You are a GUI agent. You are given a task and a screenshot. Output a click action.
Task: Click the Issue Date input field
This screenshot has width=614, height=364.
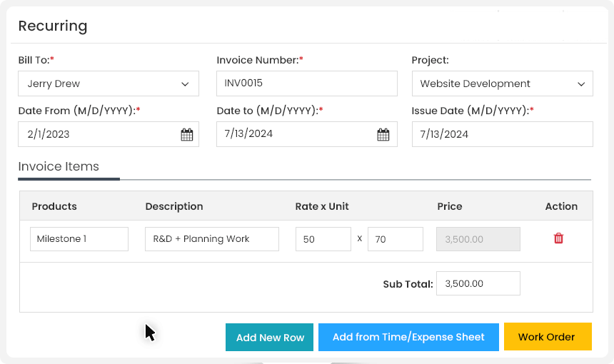click(502, 134)
